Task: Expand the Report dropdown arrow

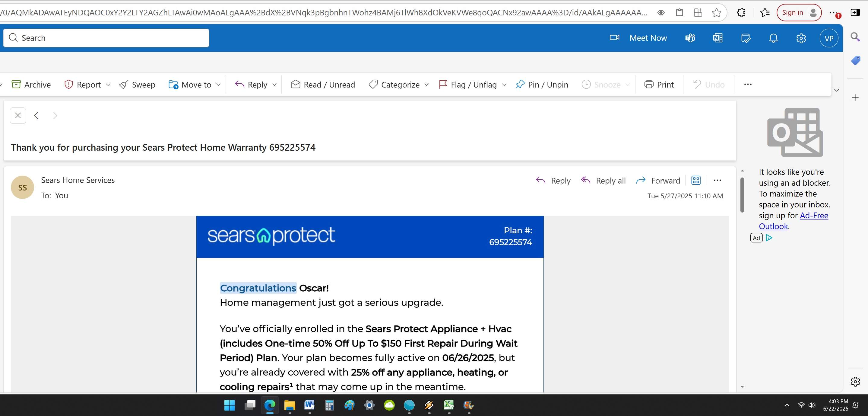Action: [108, 85]
